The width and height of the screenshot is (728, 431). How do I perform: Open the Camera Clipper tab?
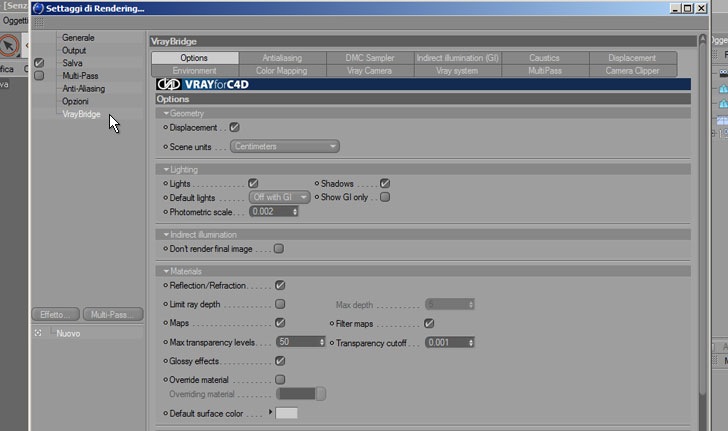632,71
